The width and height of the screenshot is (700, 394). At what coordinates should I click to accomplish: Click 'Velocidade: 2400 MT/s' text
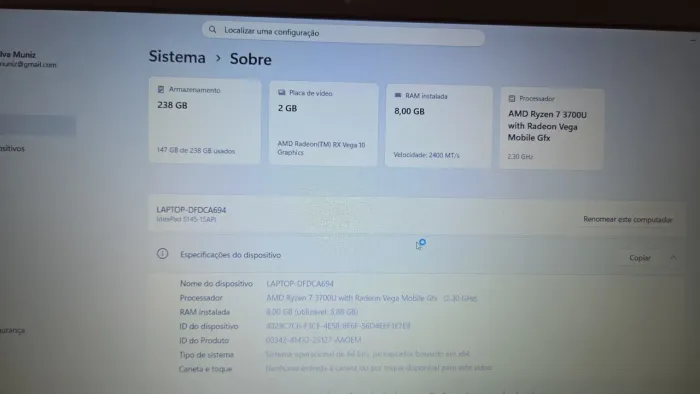(x=426, y=155)
